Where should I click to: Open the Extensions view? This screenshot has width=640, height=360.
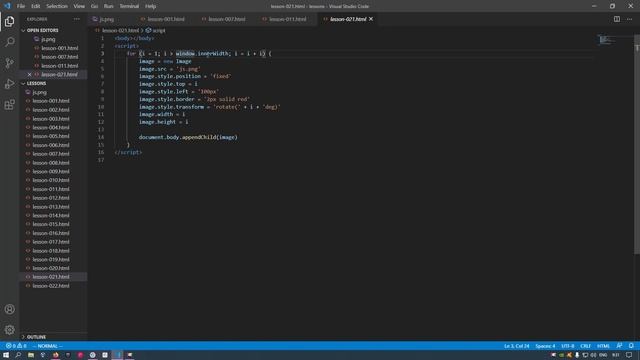(9, 104)
